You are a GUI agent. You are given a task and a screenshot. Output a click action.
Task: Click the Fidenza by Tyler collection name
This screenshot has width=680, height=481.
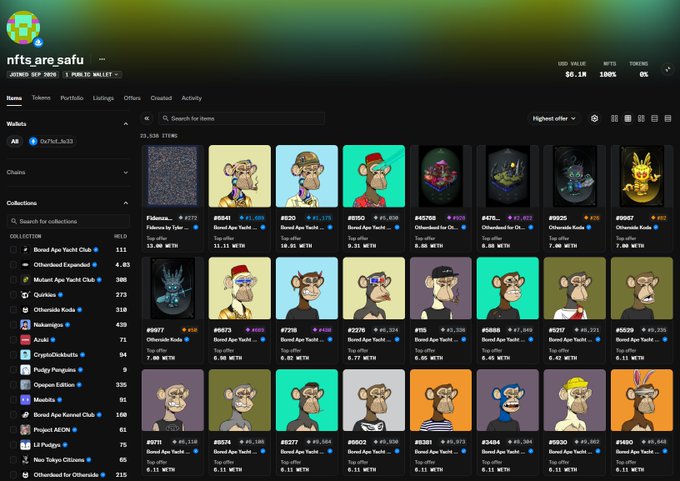click(x=168, y=227)
